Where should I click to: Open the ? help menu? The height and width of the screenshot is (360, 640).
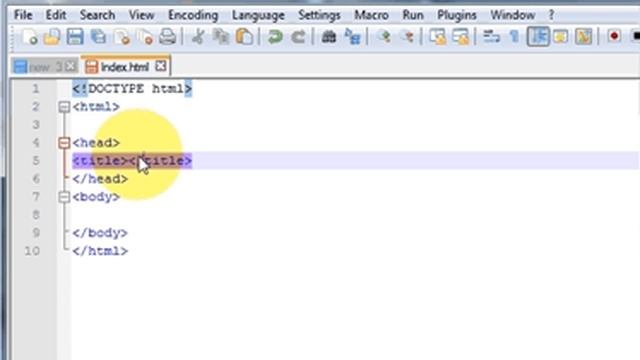[551, 15]
